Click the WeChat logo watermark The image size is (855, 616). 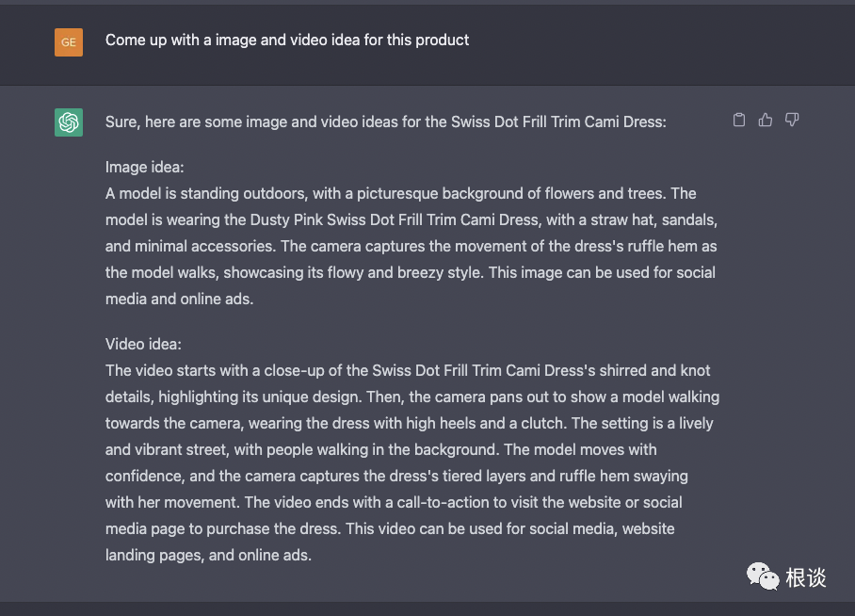[x=763, y=575]
